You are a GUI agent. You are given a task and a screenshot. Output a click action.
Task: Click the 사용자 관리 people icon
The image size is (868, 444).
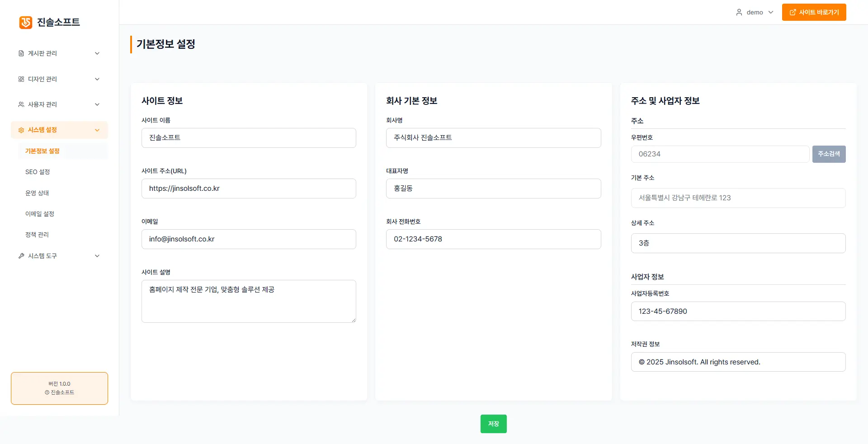21,104
